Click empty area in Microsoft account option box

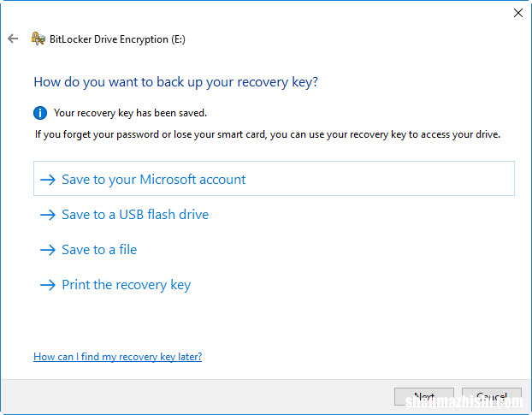point(380,179)
